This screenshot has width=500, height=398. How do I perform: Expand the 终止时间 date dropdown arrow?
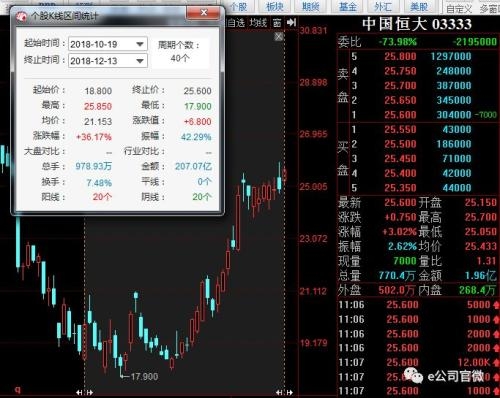(140, 61)
